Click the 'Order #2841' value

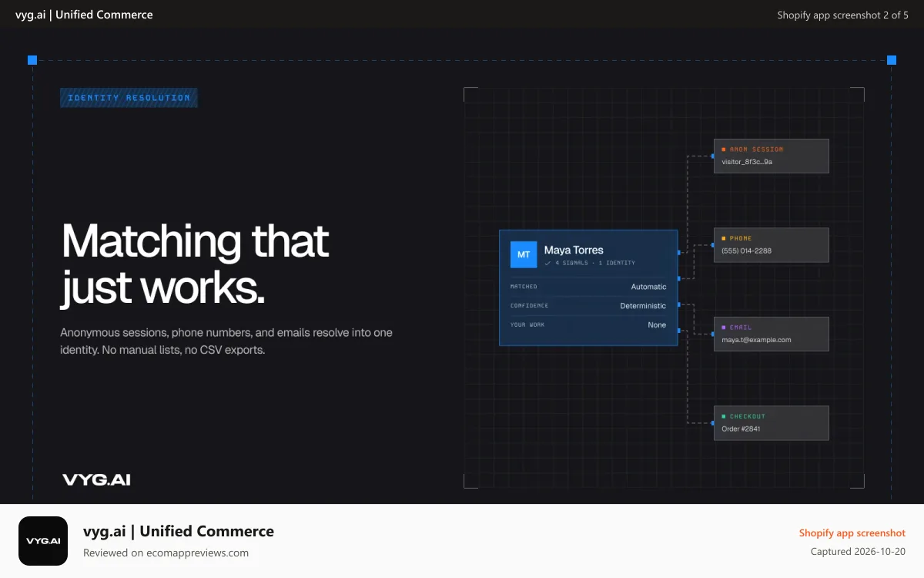[741, 428]
